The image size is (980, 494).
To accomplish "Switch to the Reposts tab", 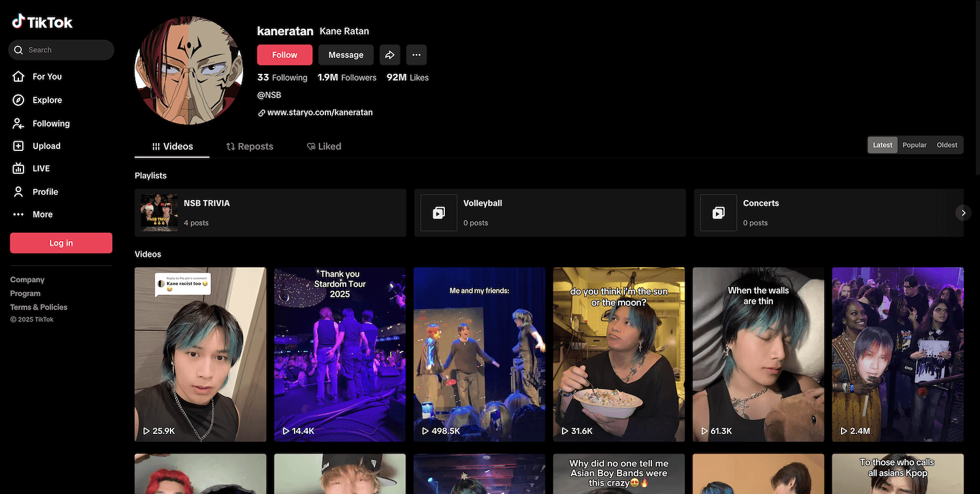I will (250, 146).
